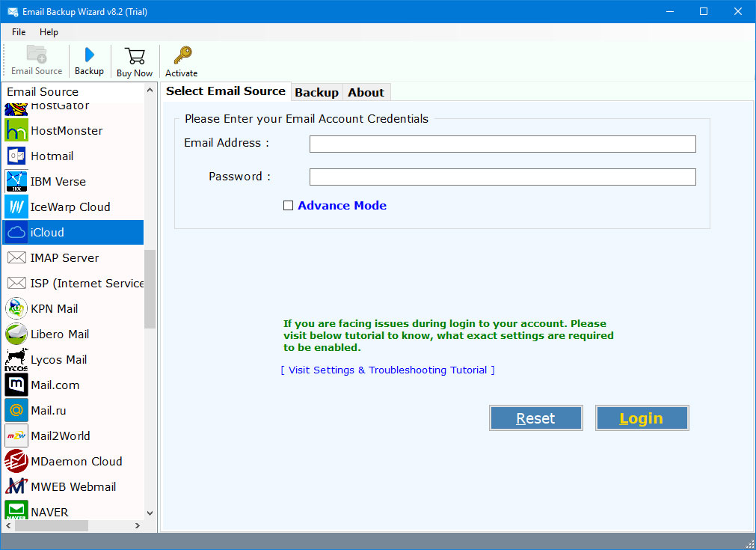Click the Login button
Screen dimensions: 756x550
click(x=642, y=418)
